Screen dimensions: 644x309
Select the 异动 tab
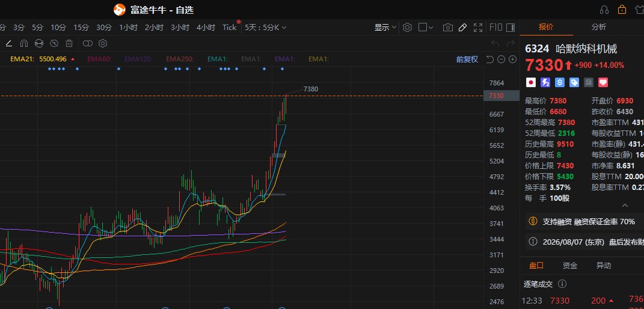pyautogui.click(x=603, y=266)
